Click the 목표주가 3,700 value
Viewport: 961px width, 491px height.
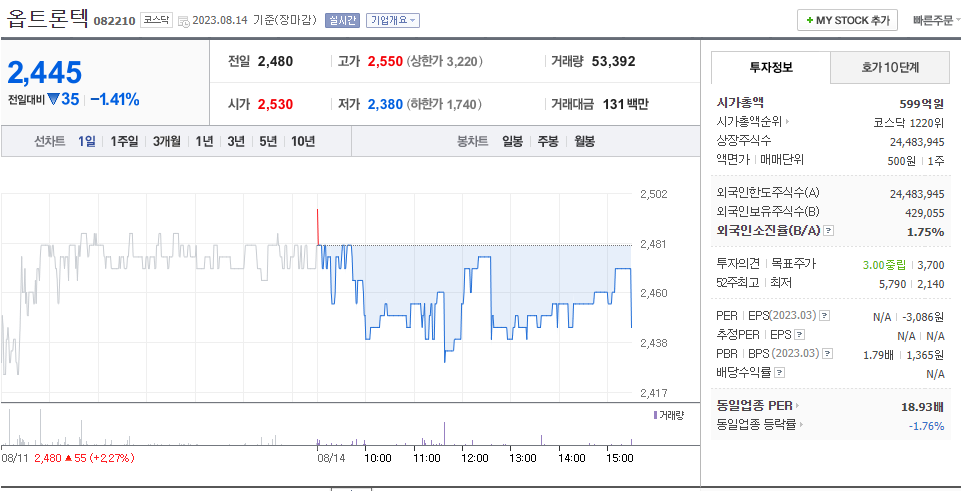pyautogui.click(x=931, y=265)
